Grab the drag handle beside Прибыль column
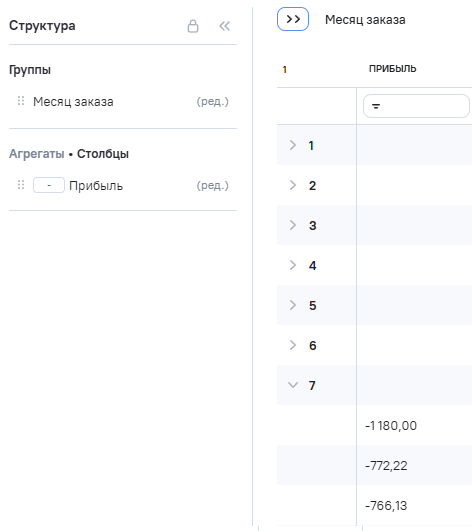 coord(21,185)
